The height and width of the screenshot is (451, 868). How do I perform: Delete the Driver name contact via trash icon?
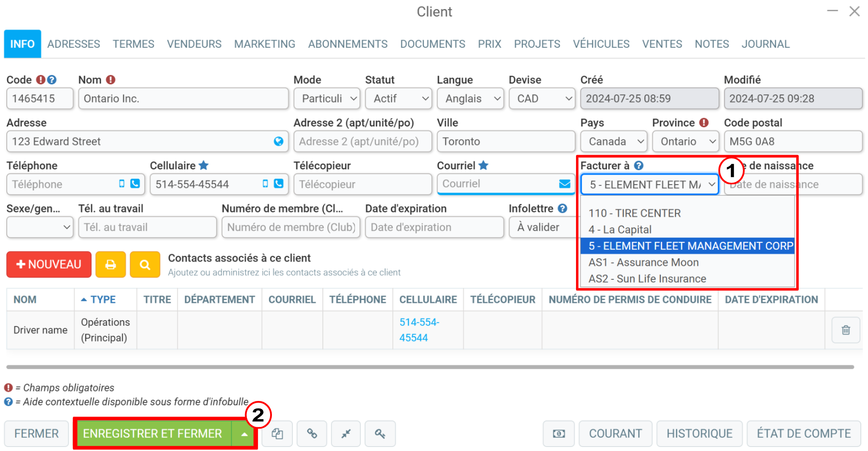click(x=846, y=330)
